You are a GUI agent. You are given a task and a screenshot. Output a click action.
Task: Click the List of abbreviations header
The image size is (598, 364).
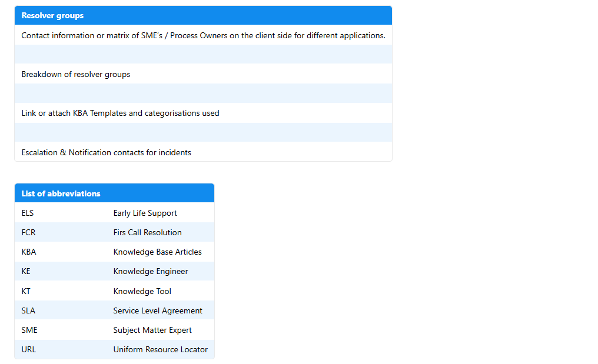114,193
